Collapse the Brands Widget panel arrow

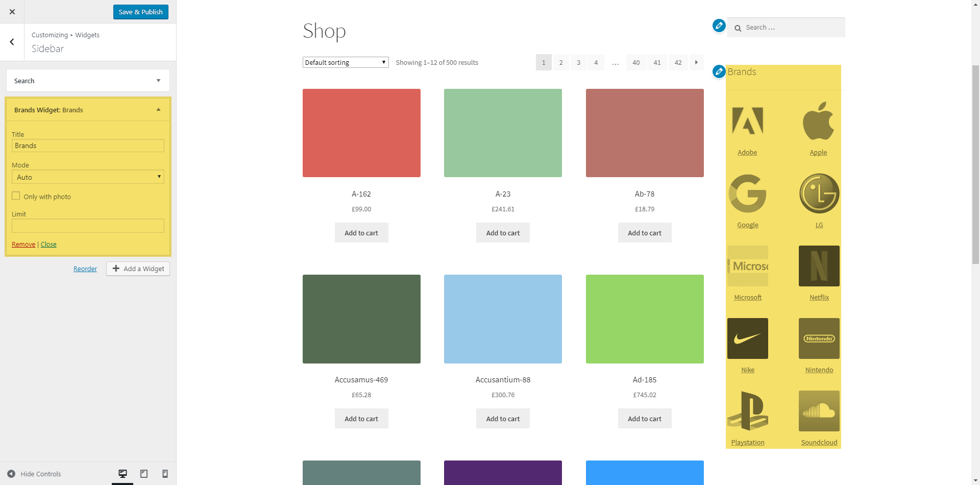158,110
